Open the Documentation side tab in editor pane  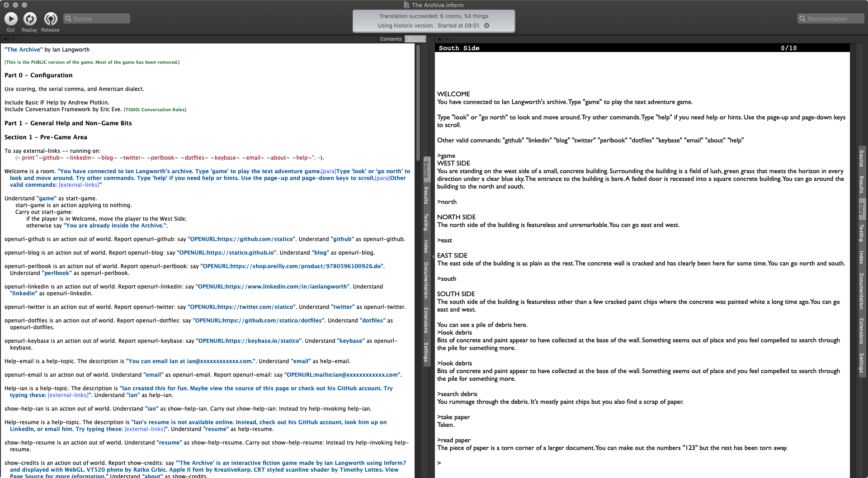[x=426, y=280]
